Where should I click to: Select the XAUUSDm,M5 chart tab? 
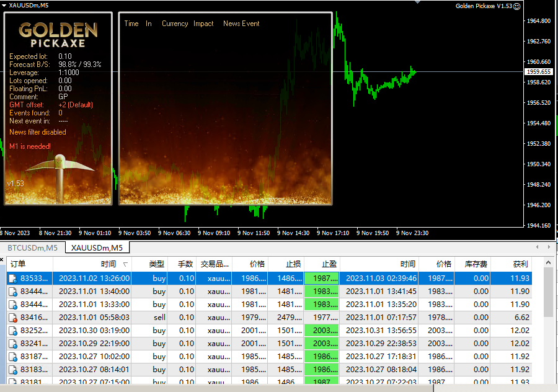pos(97,247)
